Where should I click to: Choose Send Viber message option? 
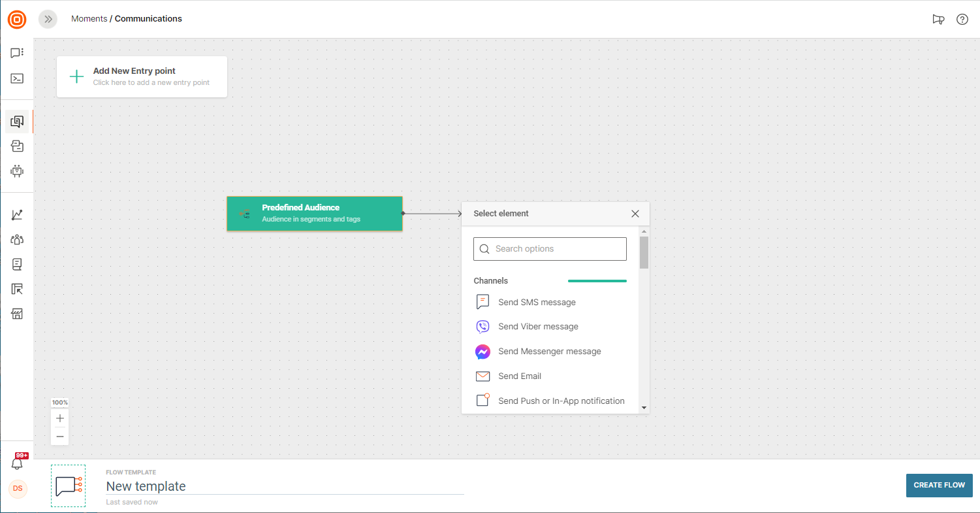538,327
